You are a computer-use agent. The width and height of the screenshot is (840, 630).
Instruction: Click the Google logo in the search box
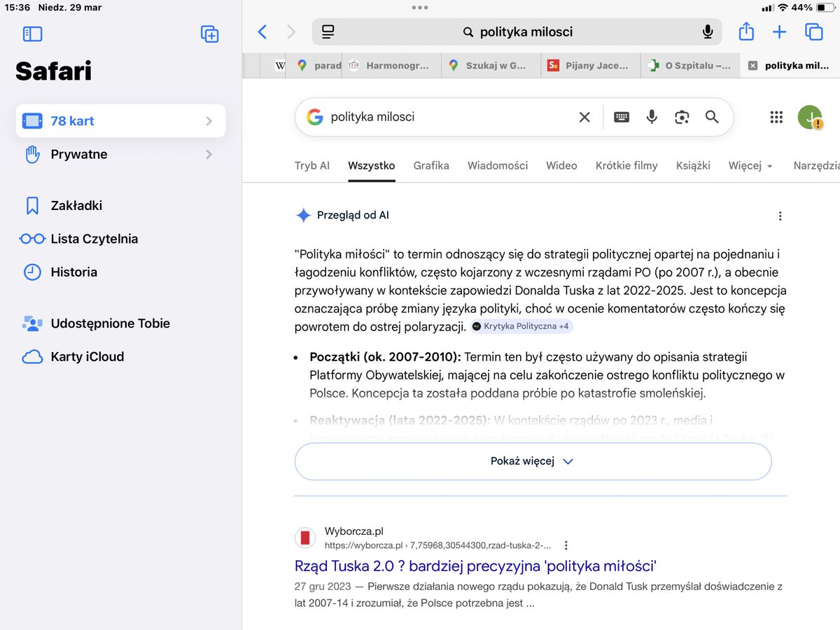[315, 117]
